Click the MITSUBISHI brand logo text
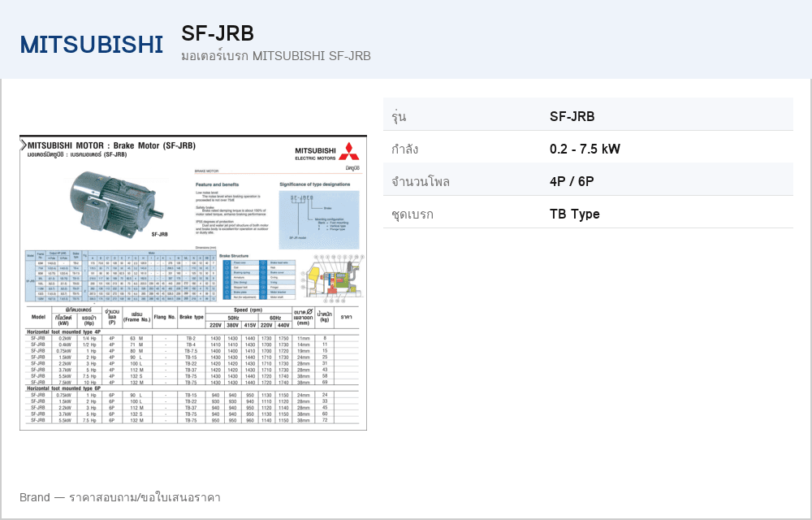 coord(92,45)
